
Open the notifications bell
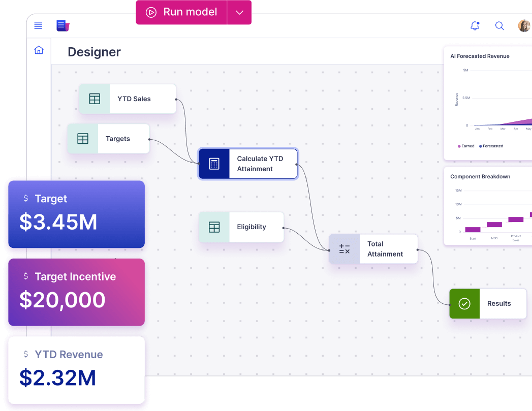(x=475, y=26)
